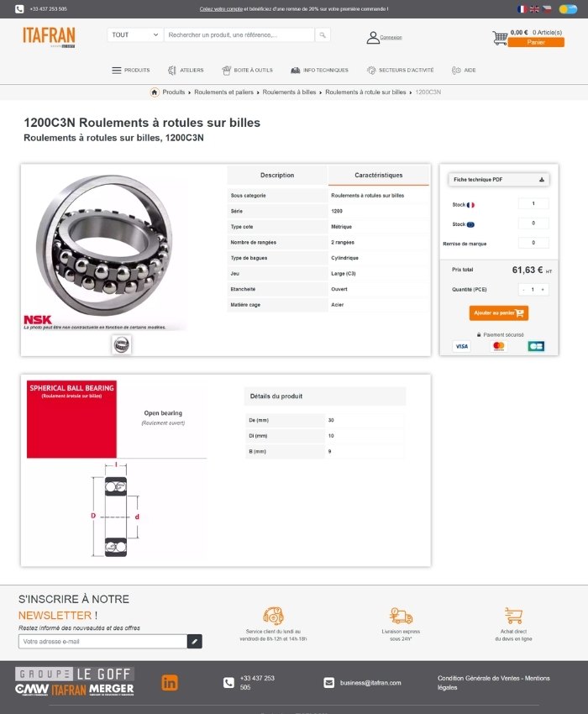Switch to the Description tab
This screenshot has width=588, height=714.
coord(277,176)
